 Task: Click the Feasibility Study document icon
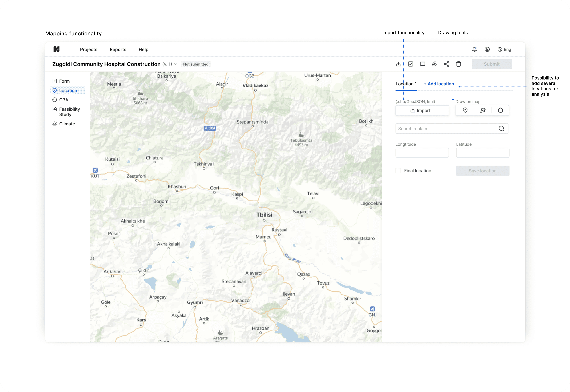[54, 109]
